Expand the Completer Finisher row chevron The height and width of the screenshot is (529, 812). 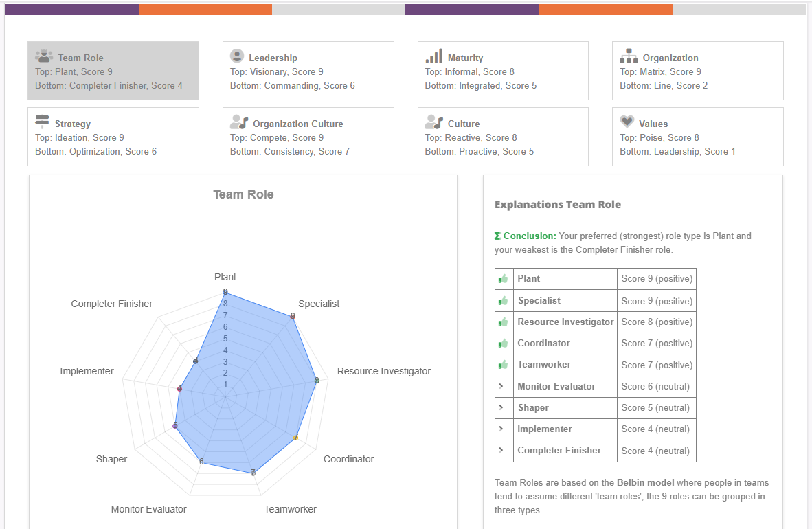coord(501,450)
